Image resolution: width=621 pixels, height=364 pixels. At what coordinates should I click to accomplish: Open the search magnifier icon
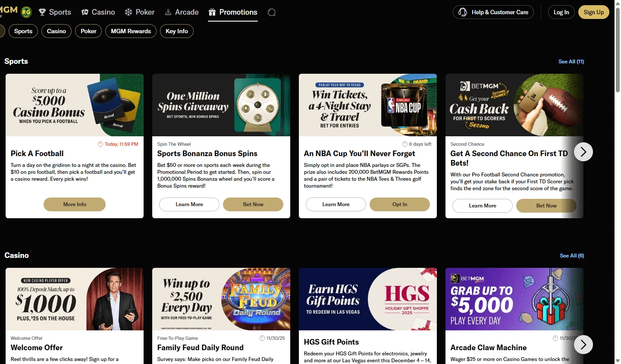(x=272, y=13)
